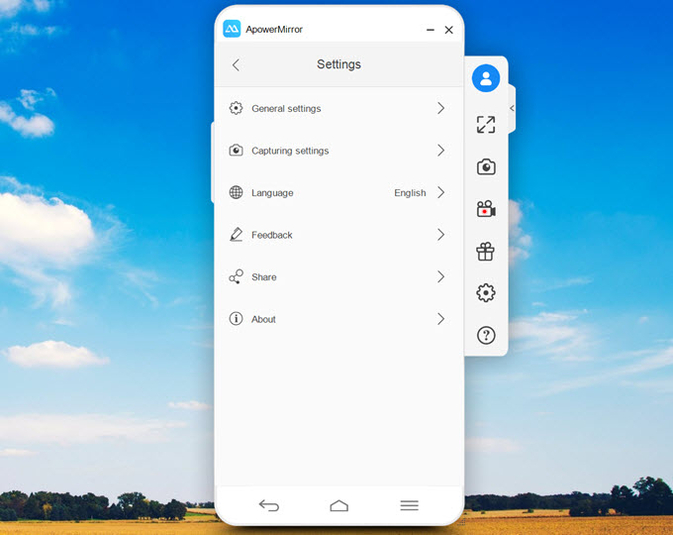Click the General settings gear icon
This screenshot has height=535, width=673.
(236, 108)
